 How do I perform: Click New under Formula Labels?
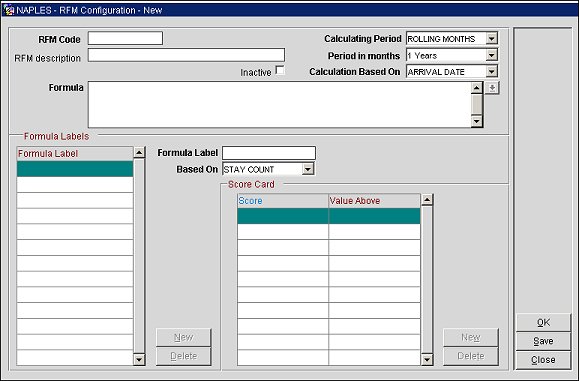[x=184, y=337]
